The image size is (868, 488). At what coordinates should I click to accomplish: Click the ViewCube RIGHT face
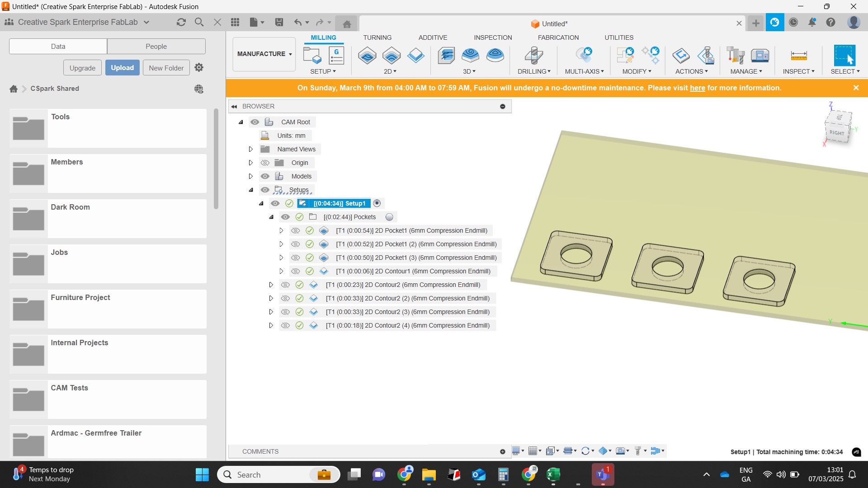click(837, 132)
